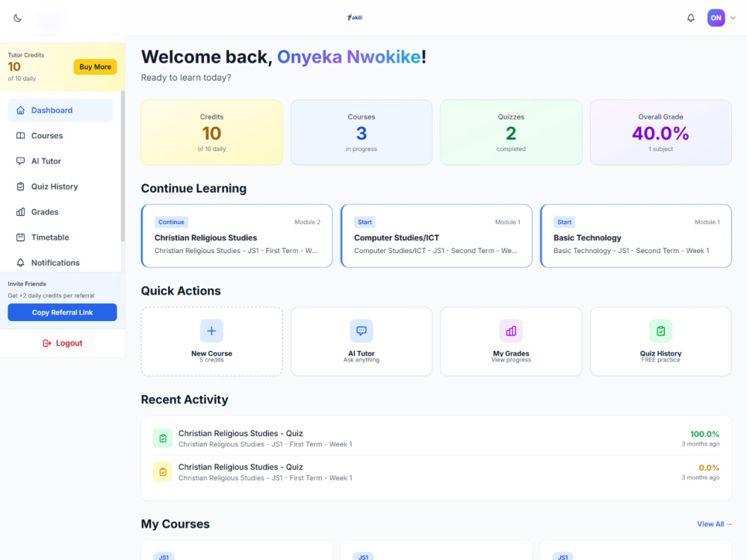Click the Quiz History quick action icon
This screenshot has width=747, height=560.
click(x=661, y=331)
